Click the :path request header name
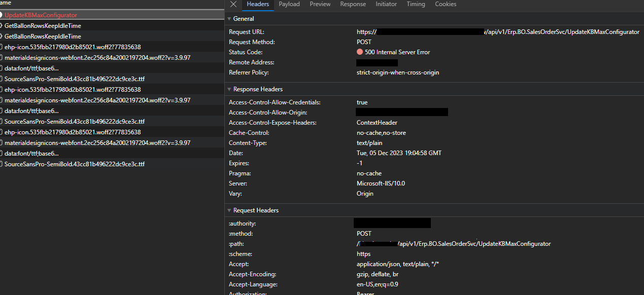 (237, 244)
